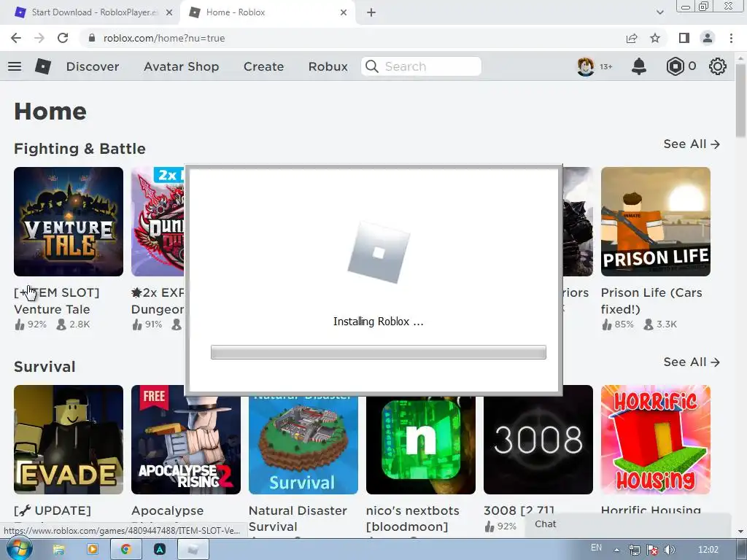Click the Venture Tale title text
This screenshot has width=747, height=560.
point(57,300)
